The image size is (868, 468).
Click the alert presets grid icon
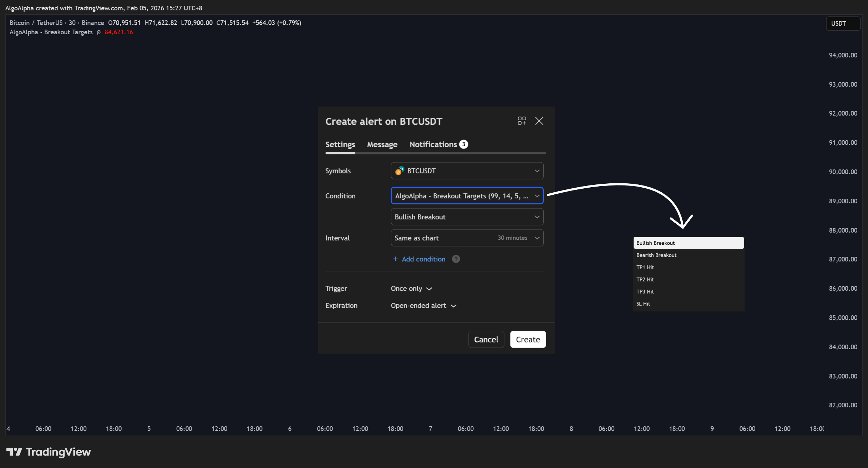[x=522, y=121]
